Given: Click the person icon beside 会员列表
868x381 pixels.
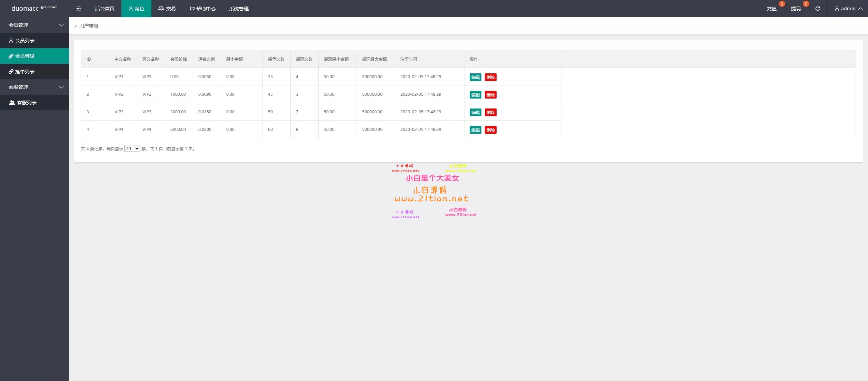Looking at the screenshot, I should (x=11, y=41).
